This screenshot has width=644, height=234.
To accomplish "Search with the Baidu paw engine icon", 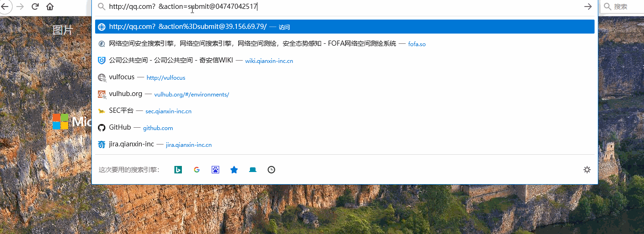I will 215,170.
